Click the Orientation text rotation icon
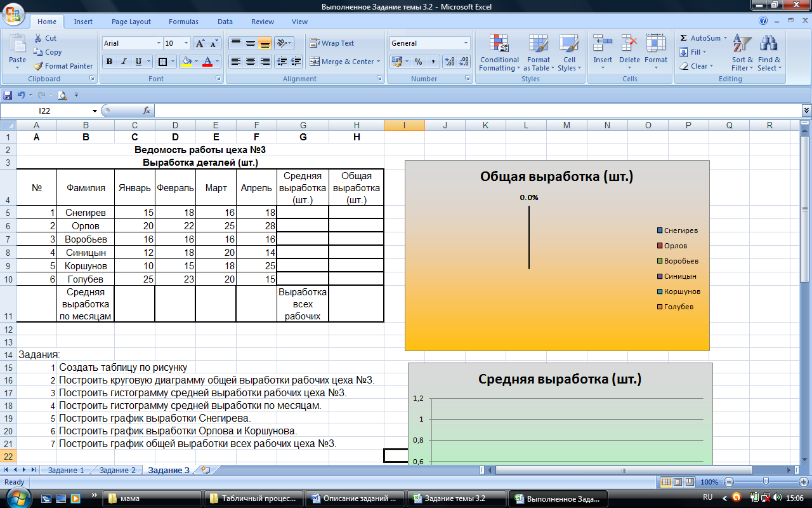The height and width of the screenshot is (508, 812). coord(282,43)
